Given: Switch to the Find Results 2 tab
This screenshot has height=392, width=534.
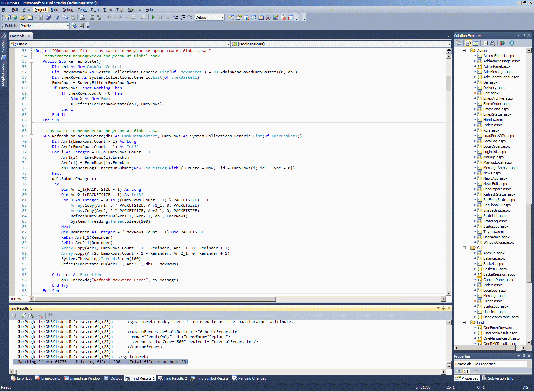Looking at the screenshot, I should click(x=172, y=378).
